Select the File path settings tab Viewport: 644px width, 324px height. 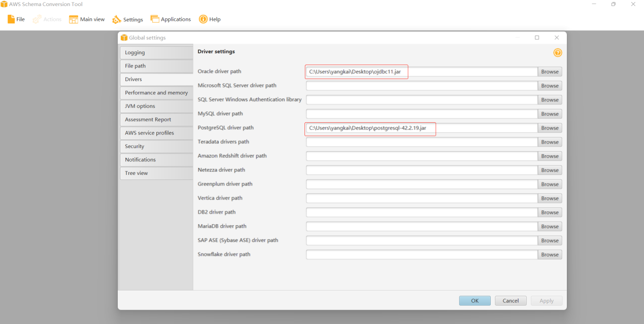tap(156, 66)
